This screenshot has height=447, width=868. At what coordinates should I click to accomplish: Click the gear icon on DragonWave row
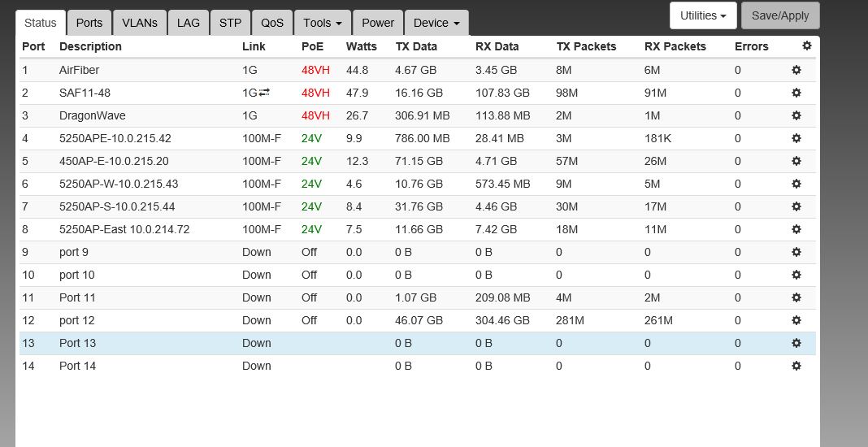point(796,116)
